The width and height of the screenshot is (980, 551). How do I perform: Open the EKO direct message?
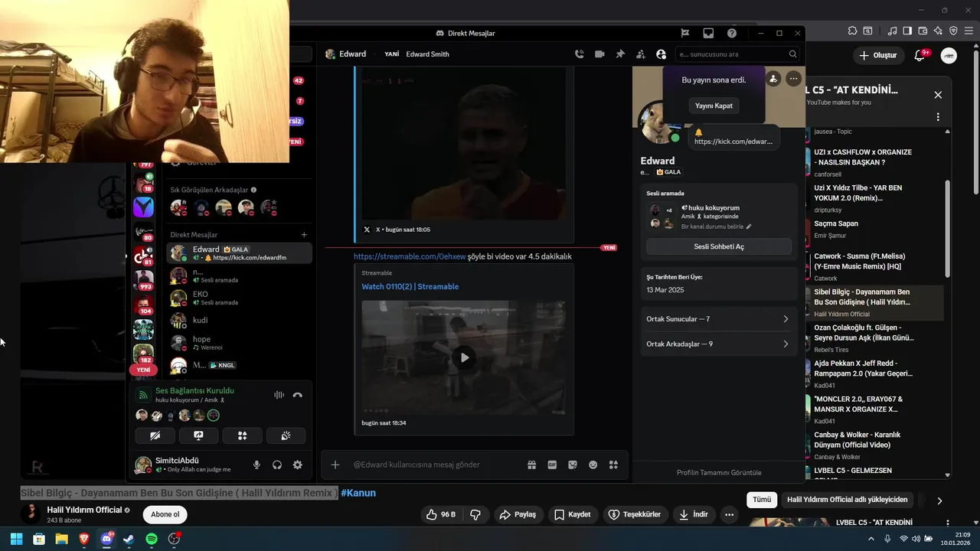(239, 298)
